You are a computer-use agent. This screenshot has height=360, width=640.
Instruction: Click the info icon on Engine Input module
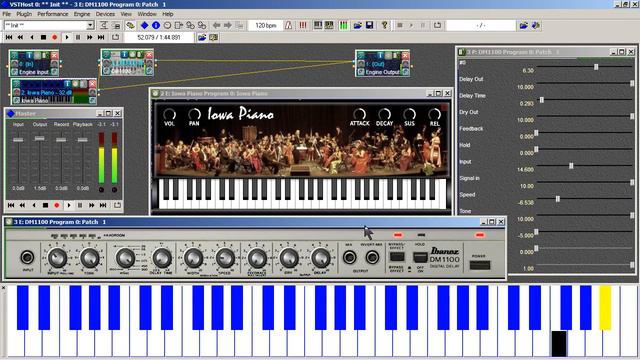[29, 56]
